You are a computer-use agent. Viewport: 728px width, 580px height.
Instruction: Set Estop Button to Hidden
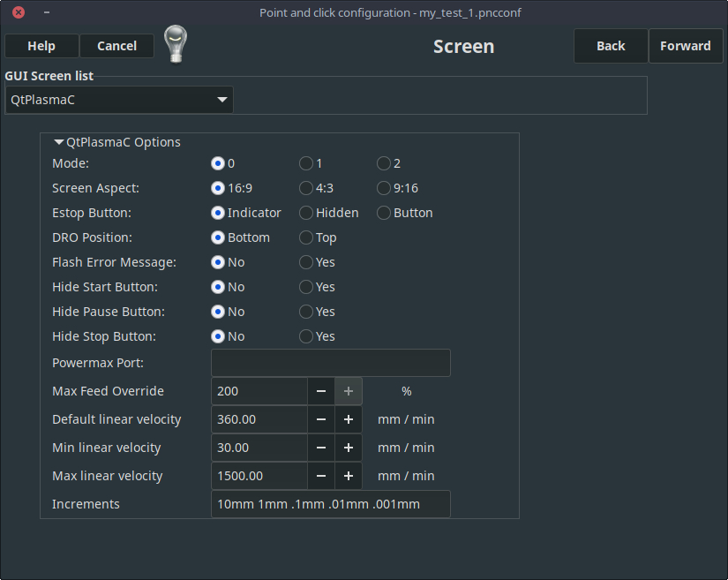coord(304,212)
